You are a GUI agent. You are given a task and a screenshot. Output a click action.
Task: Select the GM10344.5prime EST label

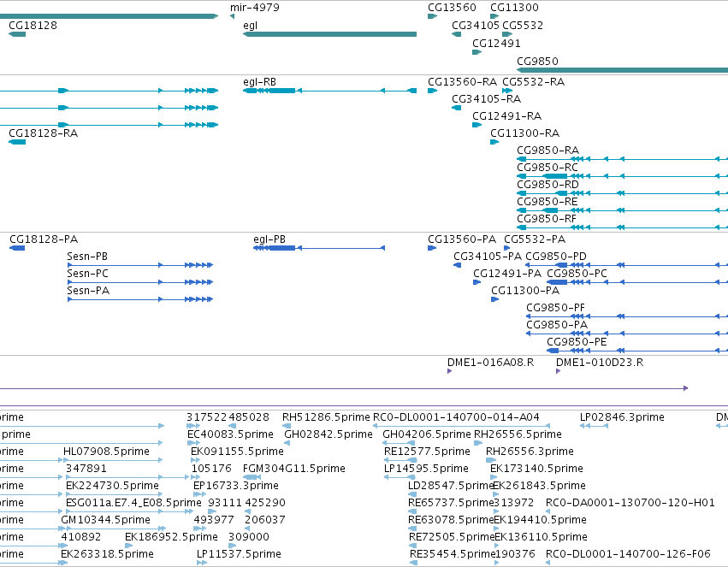click(106, 520)
